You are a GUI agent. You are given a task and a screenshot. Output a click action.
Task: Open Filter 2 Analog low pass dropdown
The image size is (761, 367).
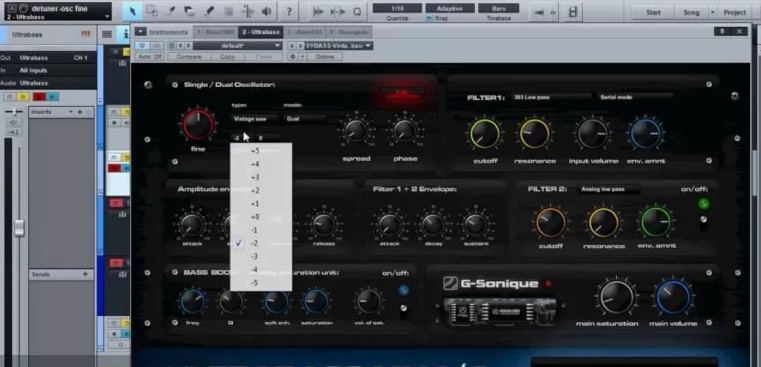(609, 189)
